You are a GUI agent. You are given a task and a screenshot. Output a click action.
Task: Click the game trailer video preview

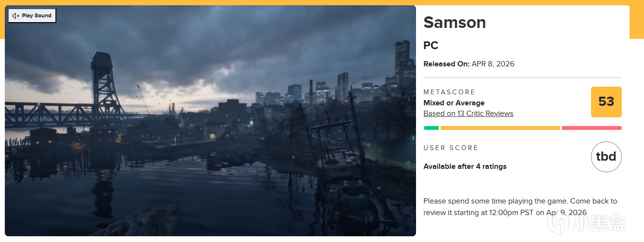[x=210, y=121]
